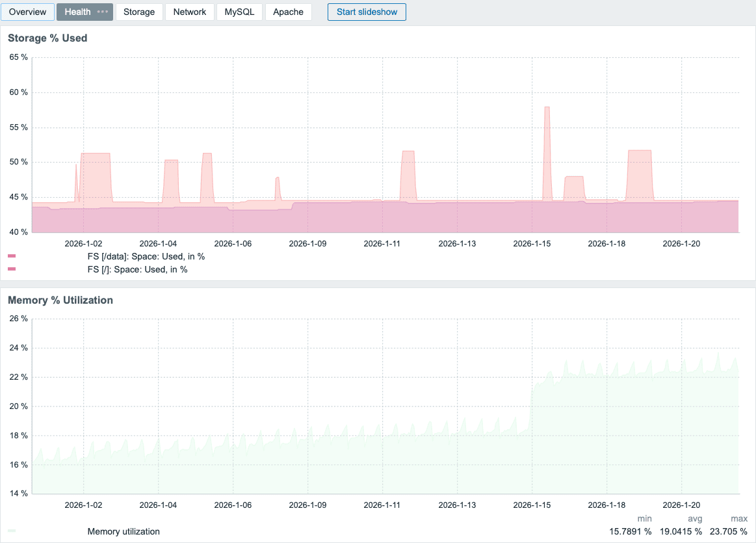Go to the Network dashboard tab

[189, 12]
